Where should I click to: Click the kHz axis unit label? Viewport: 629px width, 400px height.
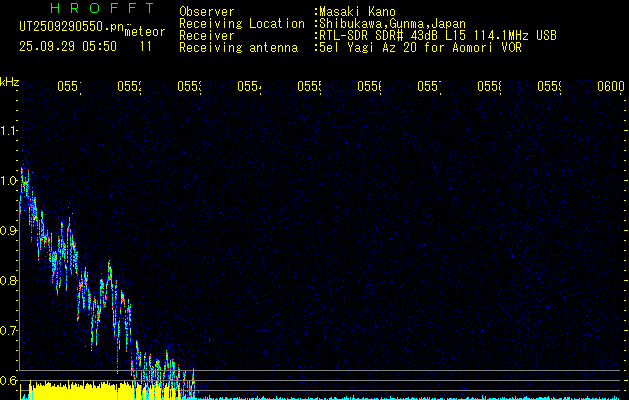click(x=10, y=80)
